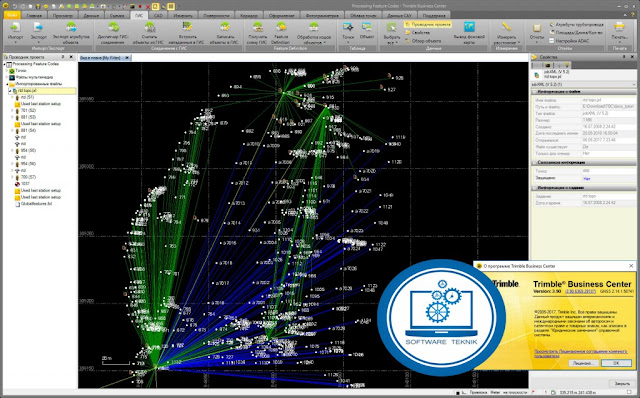Screen dimensions: 640x398
Task: Switch to the Support ribbon tab
Action: coord(433,16)
